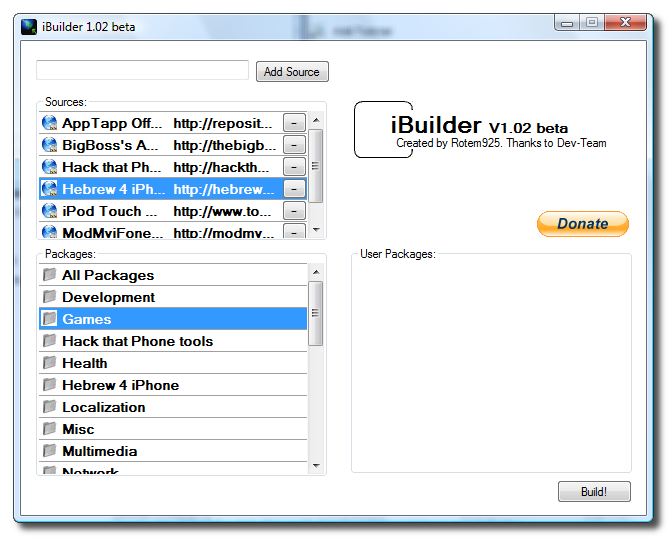Maximize the iBuilder window
The height and width of the screenshot is (537, 668).
pyautogui.click(x=592, y=23)
